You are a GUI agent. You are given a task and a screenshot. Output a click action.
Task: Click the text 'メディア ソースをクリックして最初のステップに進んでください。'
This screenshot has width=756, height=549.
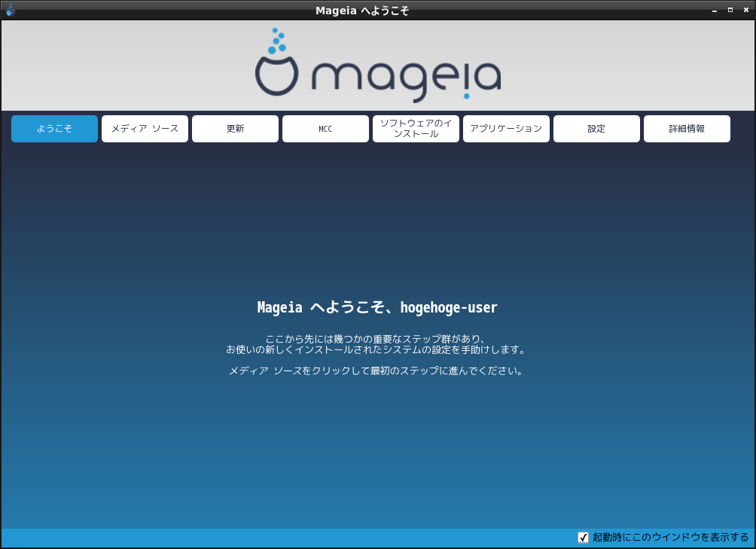click(376, 371)
